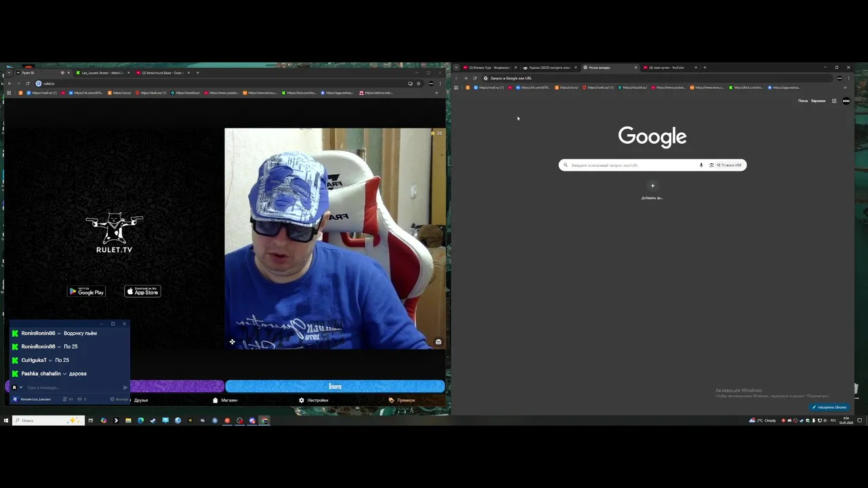868x488 pixels.
Task: Open the Магазин section in Rulet.tv
Action: (225, 400)
